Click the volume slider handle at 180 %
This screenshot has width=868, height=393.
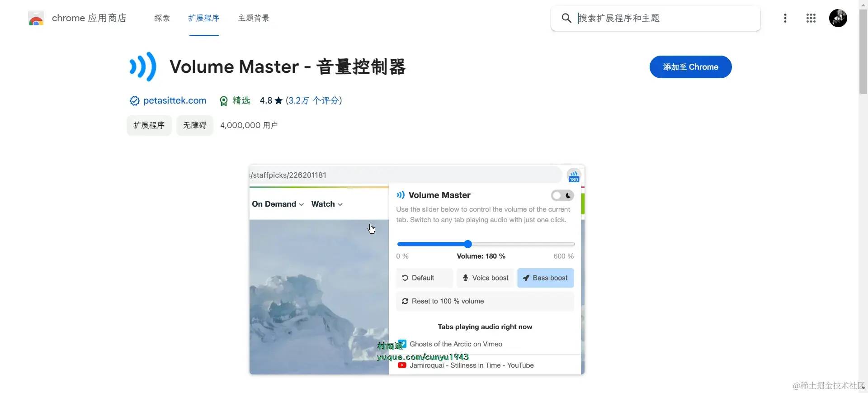click(468, 244)
